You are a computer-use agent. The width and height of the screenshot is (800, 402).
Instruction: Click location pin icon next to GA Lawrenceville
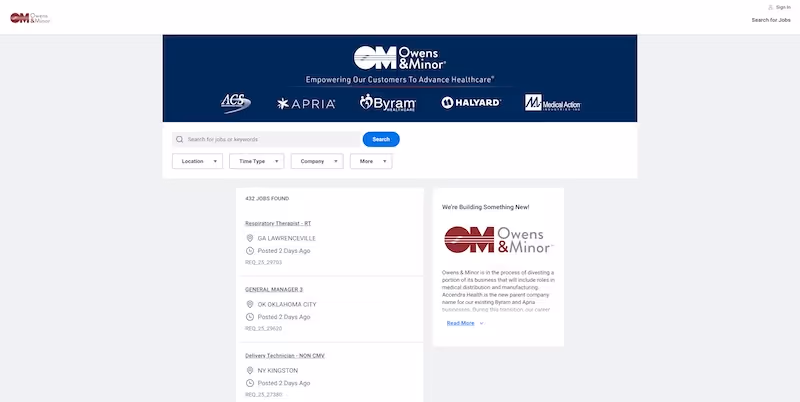250,238
